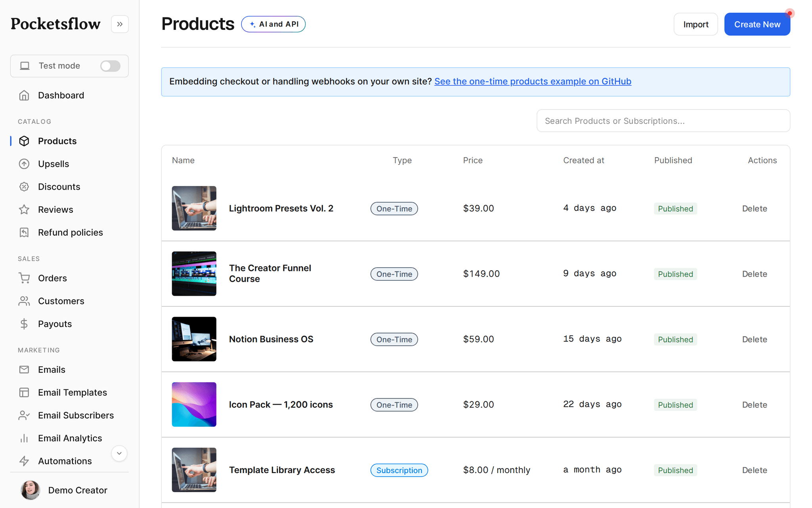Click the Upsells arrow-circle icon
Viewport: 812px width, 508px height.
pyautogui.click(x=24, y=164)
